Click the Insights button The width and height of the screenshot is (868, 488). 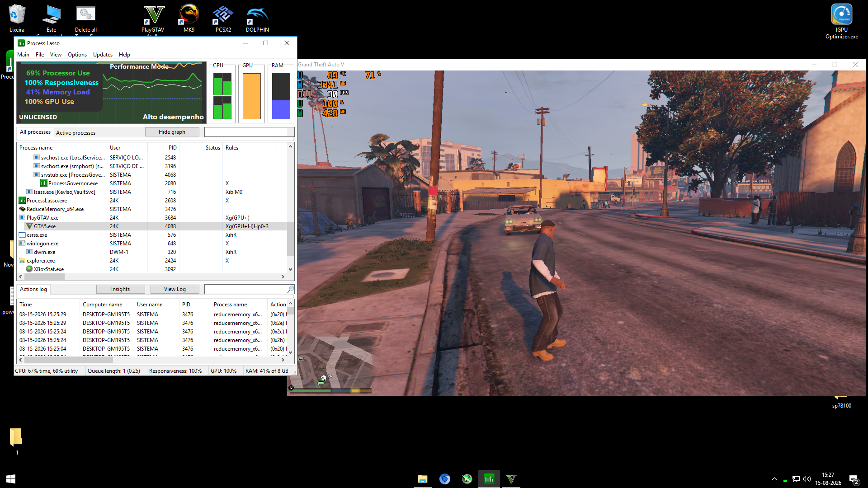pyautogui.click(x=120, y=289)
